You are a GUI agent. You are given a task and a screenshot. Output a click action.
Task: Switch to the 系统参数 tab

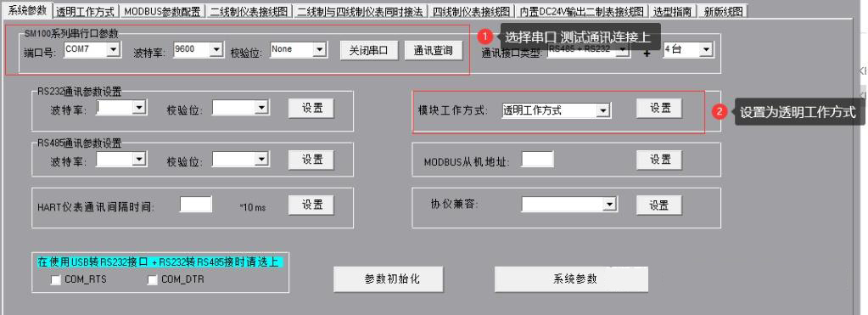point(26,11)
